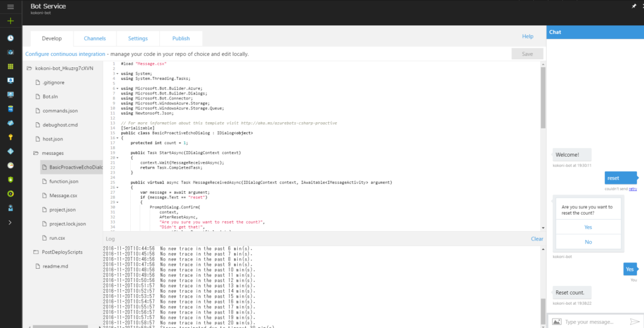Screen dimensions: 644x328
Task: Click retry link under reset message
Action: click(633, 189)
